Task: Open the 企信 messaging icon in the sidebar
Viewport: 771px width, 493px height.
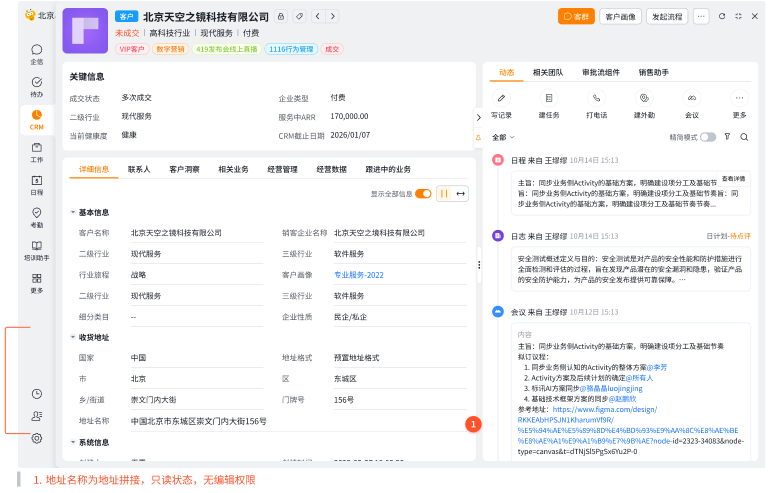Action: 37,50
